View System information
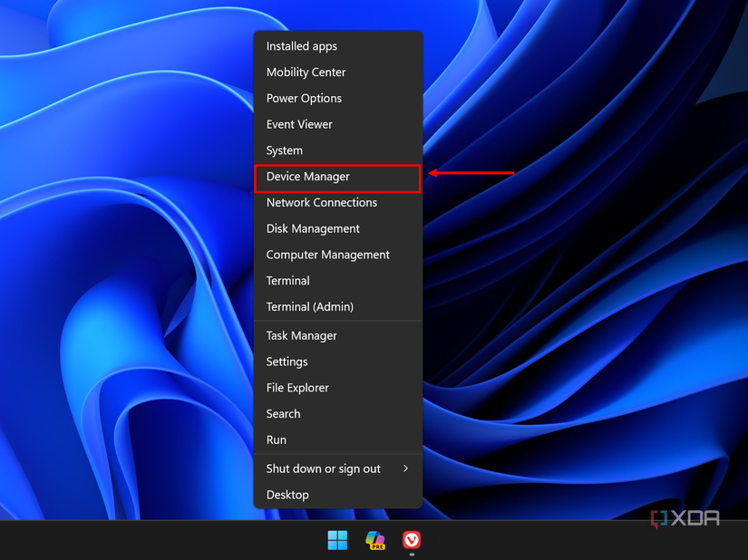The image size is (748, 560). tap(284, 150)
